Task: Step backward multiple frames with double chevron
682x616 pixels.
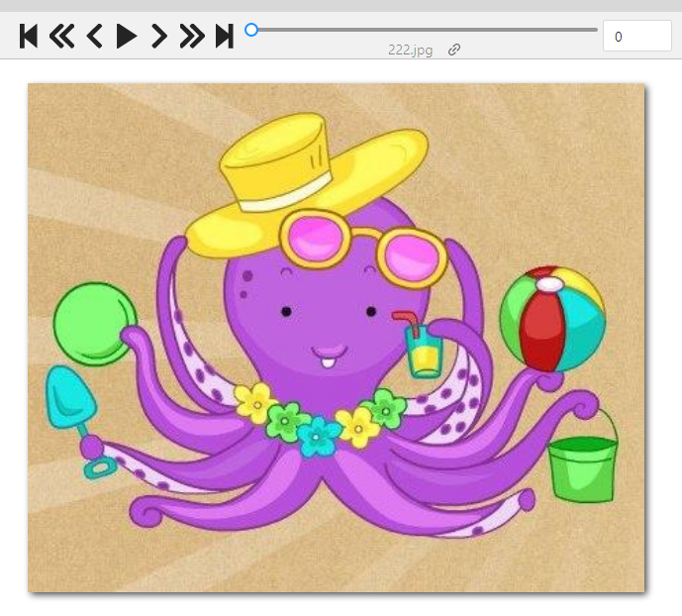Action: [x=61, y=37]
